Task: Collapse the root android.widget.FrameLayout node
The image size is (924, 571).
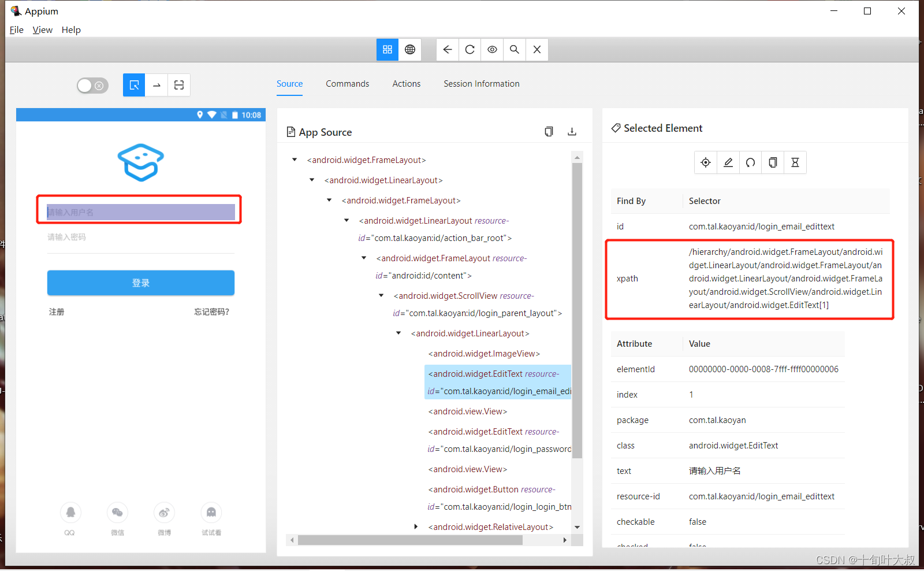Action: (295, 160)
